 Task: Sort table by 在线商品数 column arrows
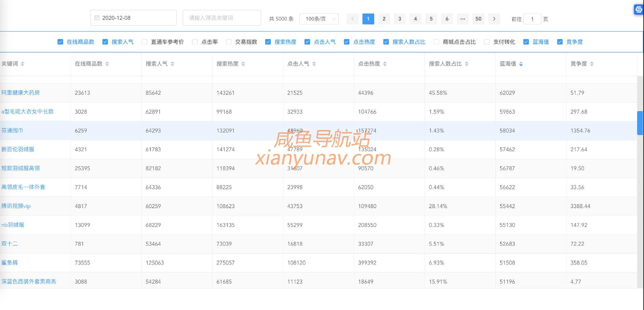[x=107, y=64]
